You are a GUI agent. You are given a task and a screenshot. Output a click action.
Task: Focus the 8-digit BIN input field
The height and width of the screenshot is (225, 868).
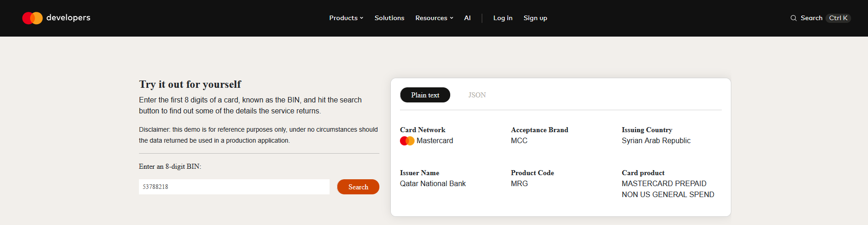click(234, 187)
